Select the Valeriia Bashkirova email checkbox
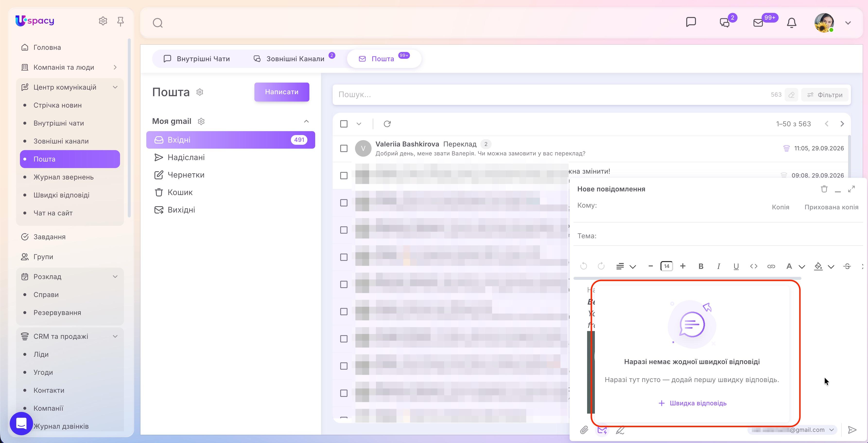Screen dimensions: 868x443 [344, 149]
